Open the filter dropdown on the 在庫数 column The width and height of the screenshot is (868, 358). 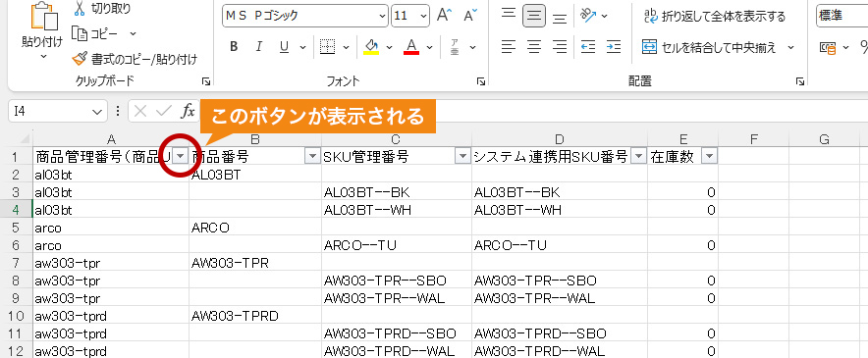click(709, 157)
